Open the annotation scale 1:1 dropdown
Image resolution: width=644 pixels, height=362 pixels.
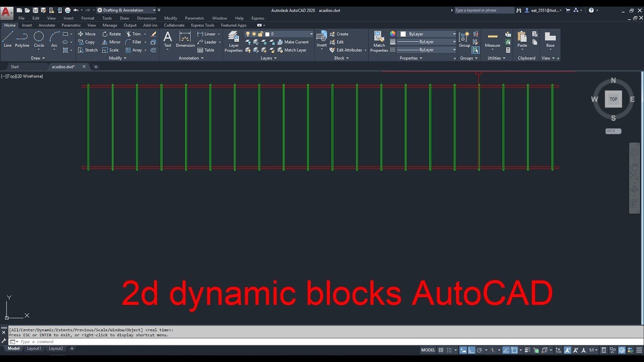(x=594, y=350)
